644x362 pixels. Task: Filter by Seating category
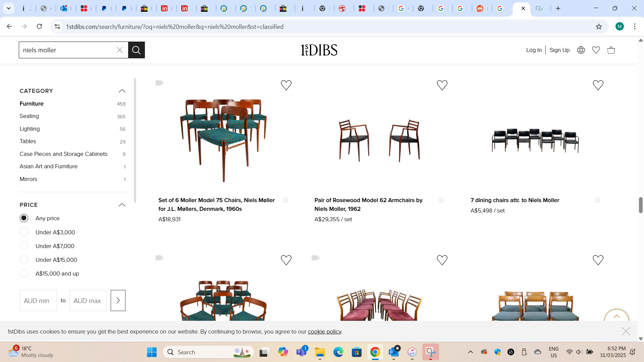[29, 116]
